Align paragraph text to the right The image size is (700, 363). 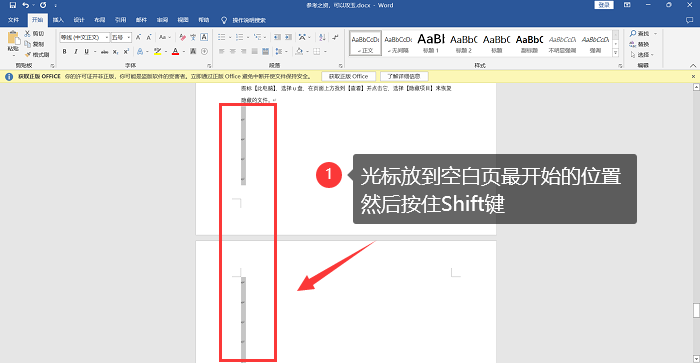click(x=243, y=52)
